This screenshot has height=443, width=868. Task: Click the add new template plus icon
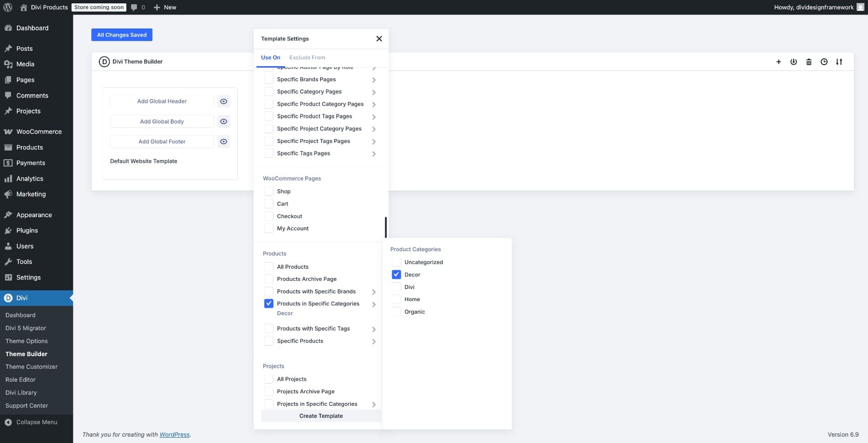pyautogui.click(x=778, y=62)
